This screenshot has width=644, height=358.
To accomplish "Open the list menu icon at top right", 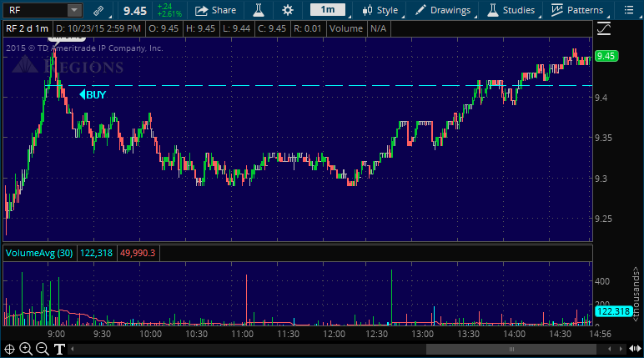I will pos(628,10).
